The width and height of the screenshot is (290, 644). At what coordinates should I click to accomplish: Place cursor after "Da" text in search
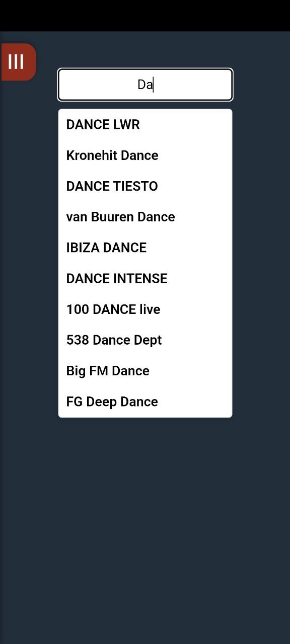pyautogui.click(x=154, y=85)
